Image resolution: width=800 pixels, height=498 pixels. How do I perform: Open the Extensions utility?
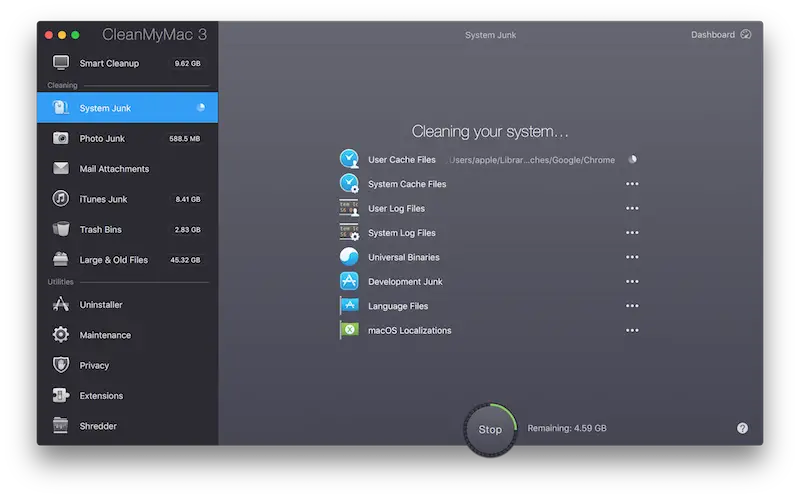pyautogui.click(x=128, y=395)
